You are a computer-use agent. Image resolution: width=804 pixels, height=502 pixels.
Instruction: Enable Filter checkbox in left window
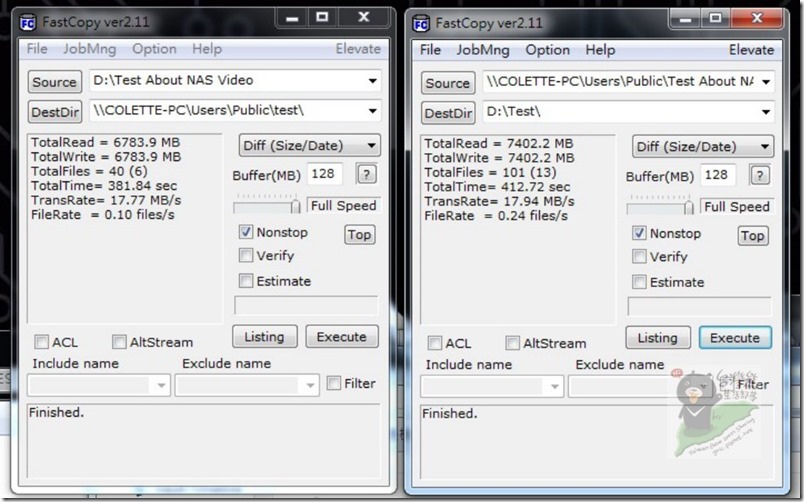coord(334,383)
